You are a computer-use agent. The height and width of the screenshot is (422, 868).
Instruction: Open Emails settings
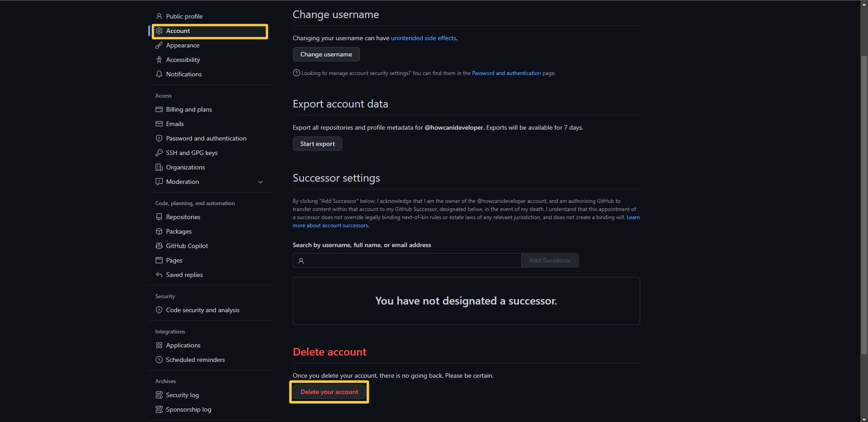tap(210, 124)
